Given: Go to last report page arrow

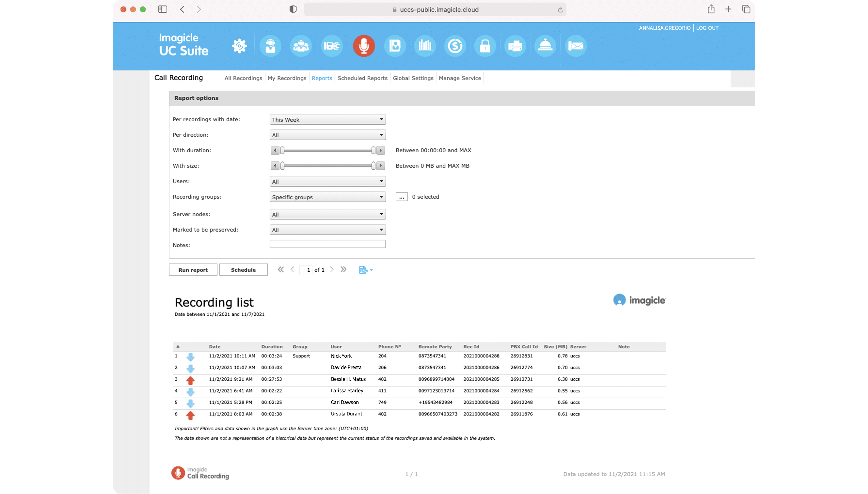Looking at the screenshot, I should tap(343, 269).
